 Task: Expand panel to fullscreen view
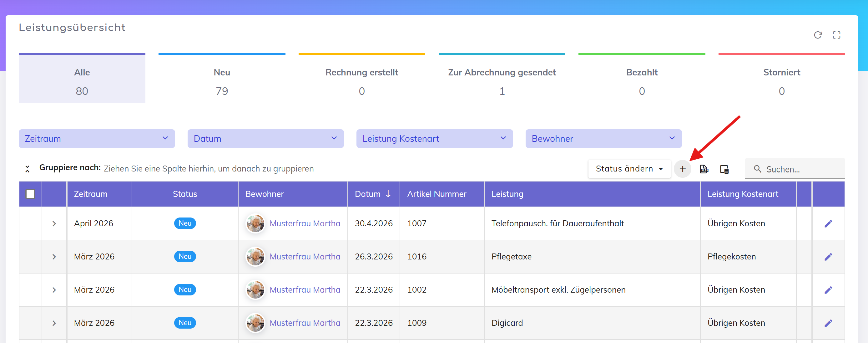pos(836,35)
